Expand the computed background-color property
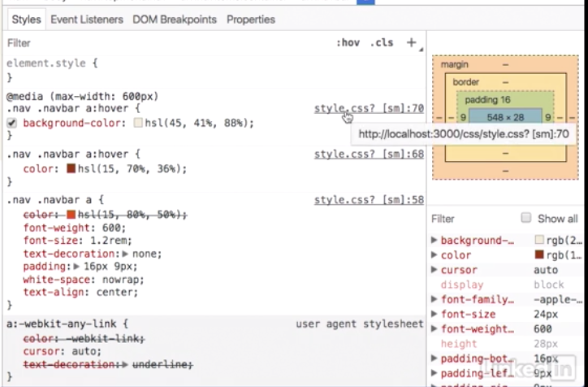The width and height of the screenshot is (588, 387). pyautogui.click(x=435, y=240)
